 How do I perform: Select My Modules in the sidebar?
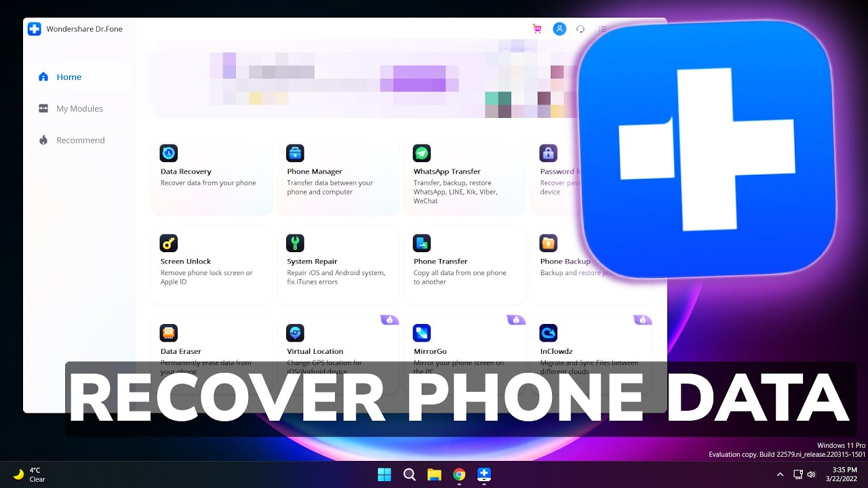pos(79,108)
